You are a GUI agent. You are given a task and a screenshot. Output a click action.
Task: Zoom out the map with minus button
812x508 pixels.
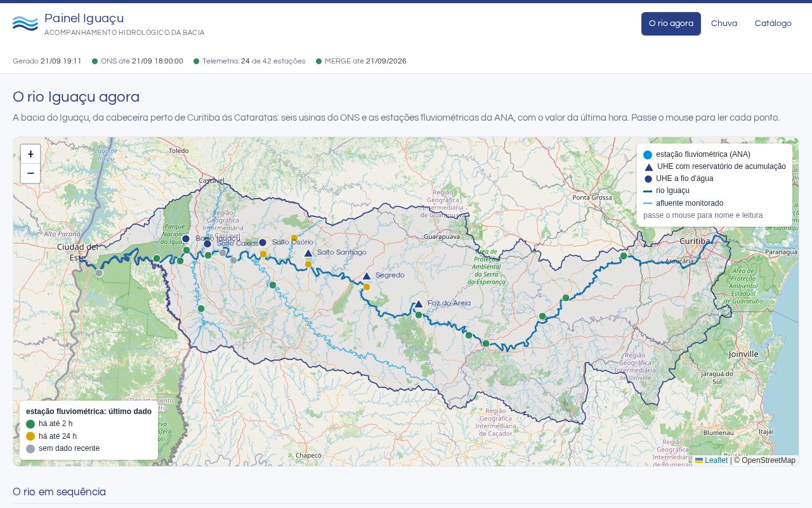30,173
